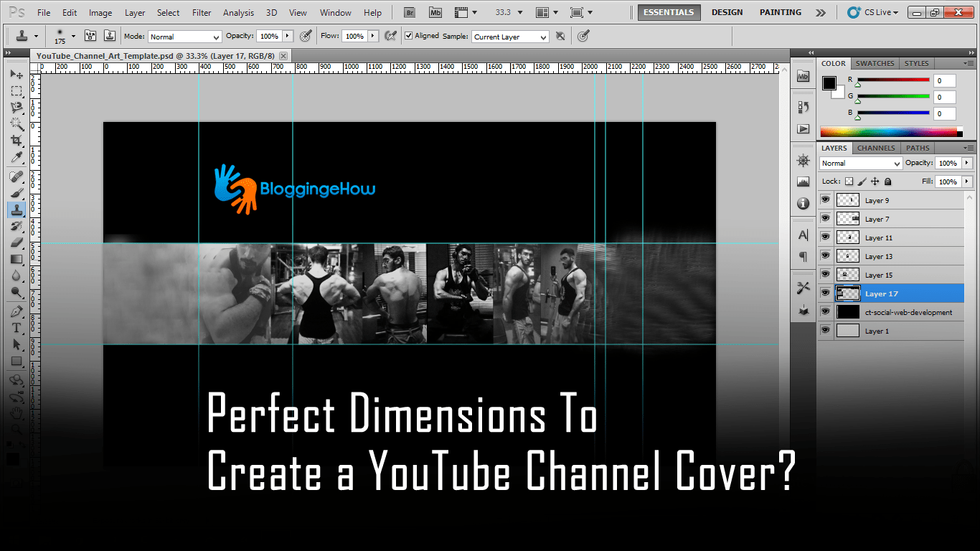Hide the ct-social-web-development layer
Image resolution: width=980 pixels, height=551 pixels.
point(824,311)
